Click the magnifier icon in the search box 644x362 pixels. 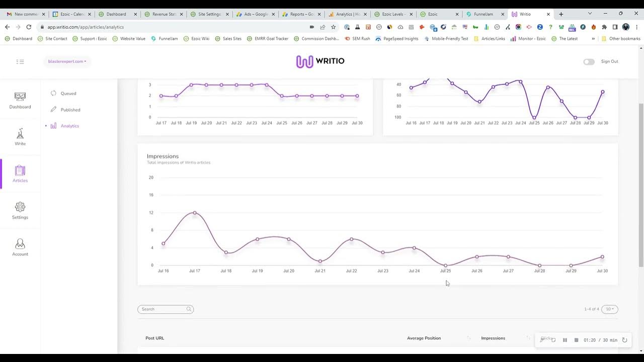pos(189,309)
